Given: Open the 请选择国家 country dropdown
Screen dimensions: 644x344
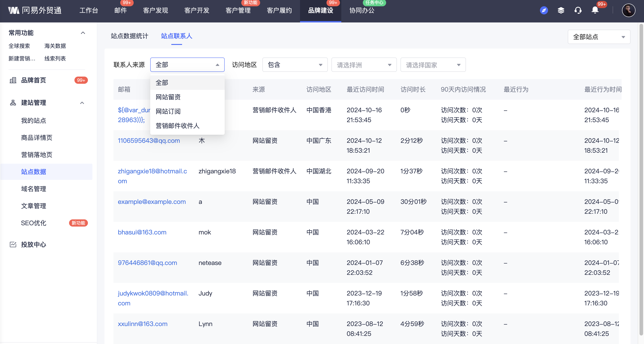Looking at the screenshot, I should tap(433, 65).
